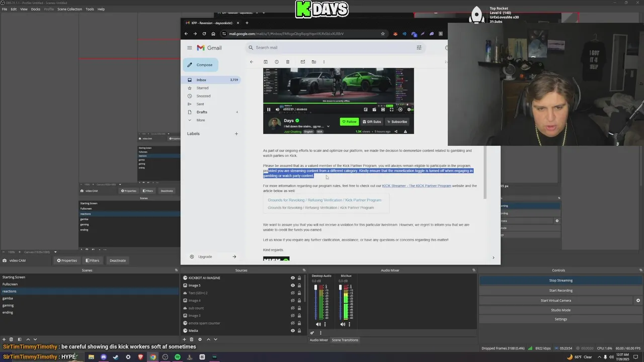Open Discord from the taskbar
Screen dimensions: 644x362
pyautogui.click(x=104, y=357)
